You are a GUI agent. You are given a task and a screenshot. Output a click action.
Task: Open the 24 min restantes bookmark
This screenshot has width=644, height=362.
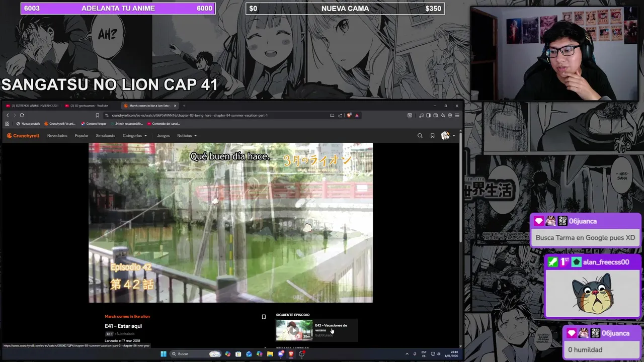click(127, 124)
